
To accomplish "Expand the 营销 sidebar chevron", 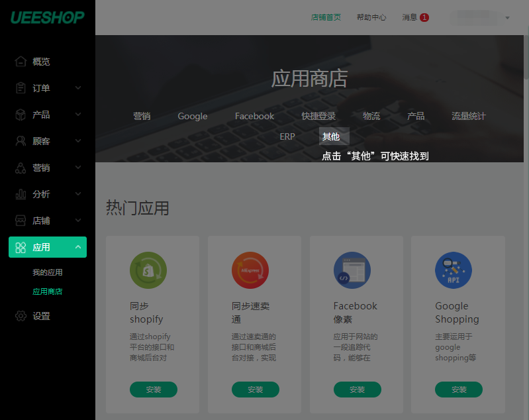I will [78, 168].
